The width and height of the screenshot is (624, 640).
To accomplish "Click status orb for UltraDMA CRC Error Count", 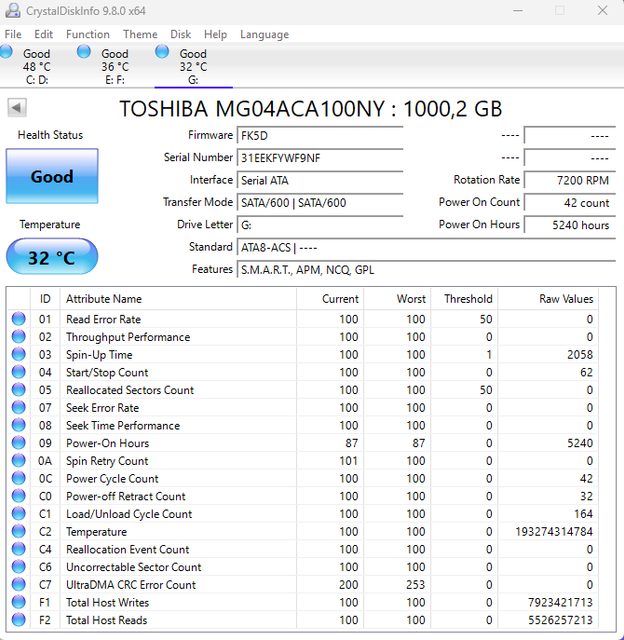I will [x=18, y=584].
